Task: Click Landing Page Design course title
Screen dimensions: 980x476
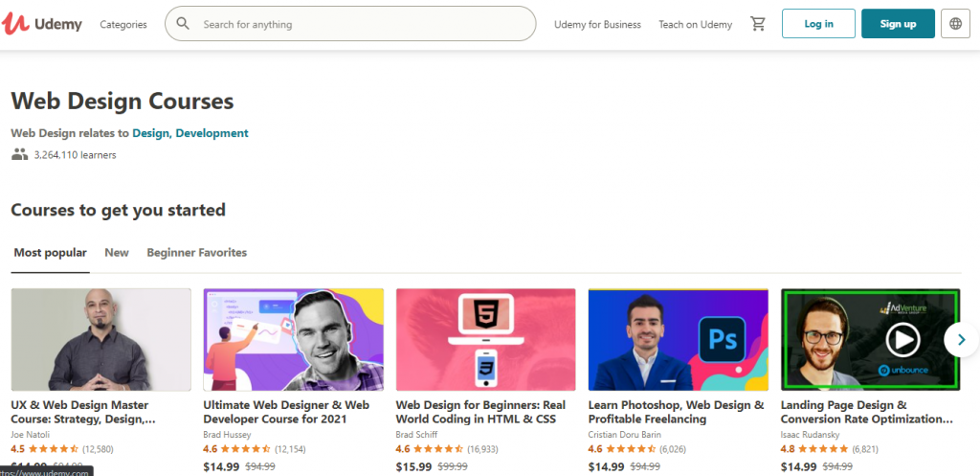Action: coord(867,412)
